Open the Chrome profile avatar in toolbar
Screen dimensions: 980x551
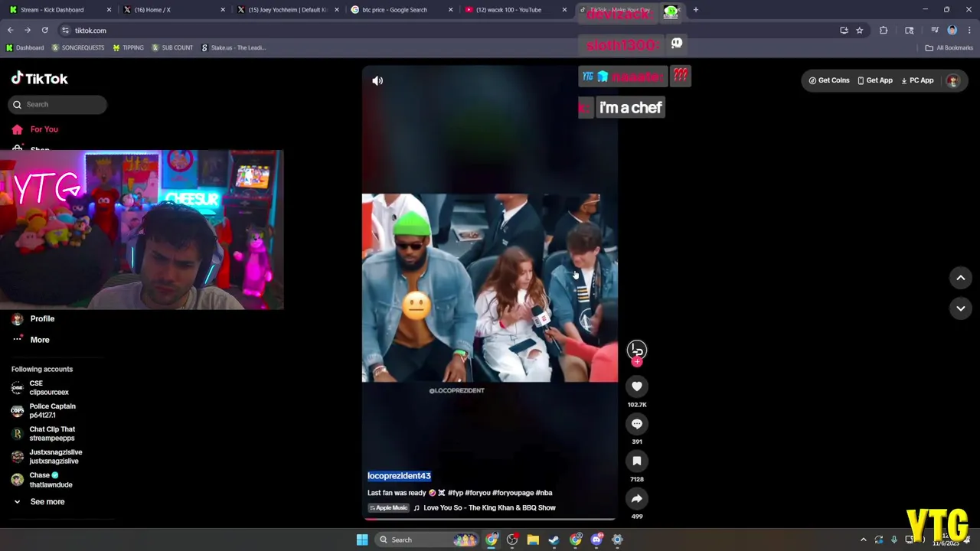(x=952, y=31)
